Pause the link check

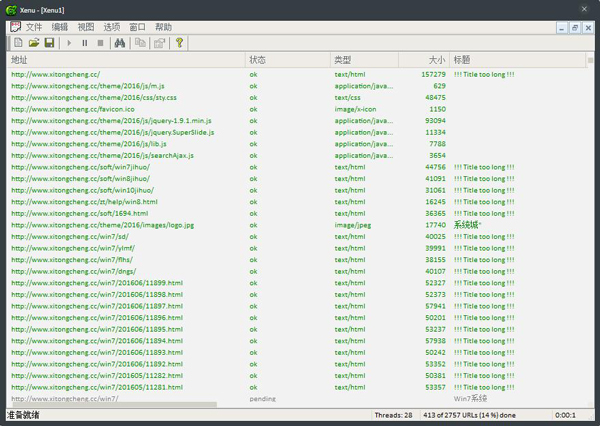[85, 43]
